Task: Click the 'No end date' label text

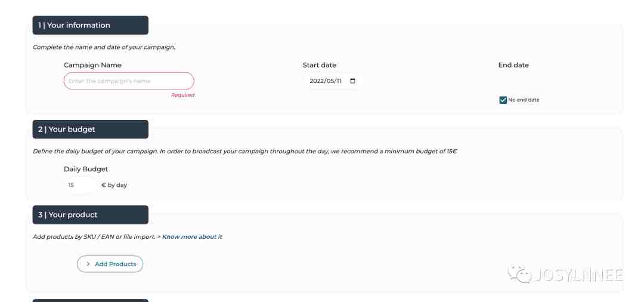Action: click(524, 100)
